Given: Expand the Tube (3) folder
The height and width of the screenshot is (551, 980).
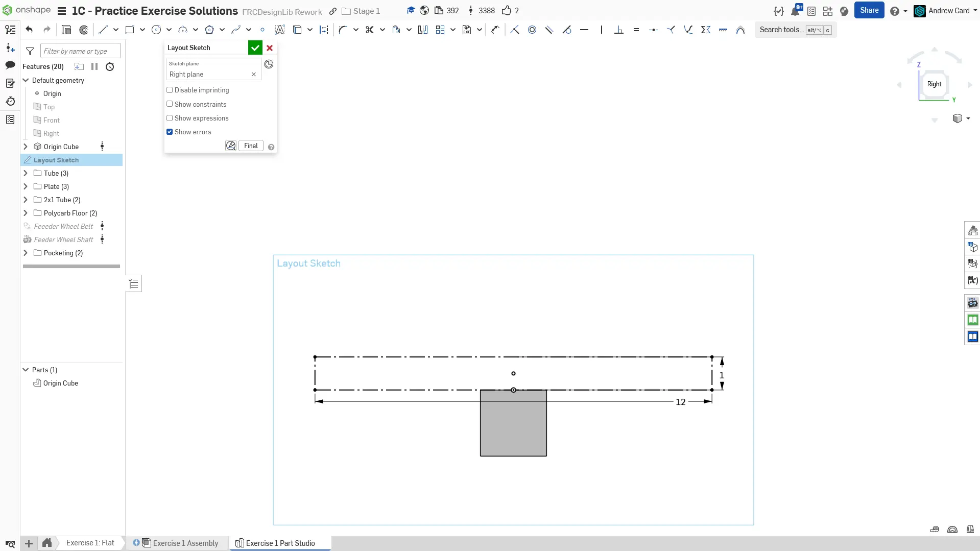Looking at the screenshot, I should point(26,173).
